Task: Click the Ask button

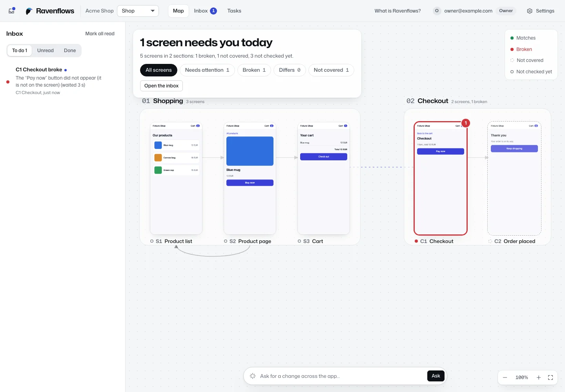Action: tap(436, 376)
